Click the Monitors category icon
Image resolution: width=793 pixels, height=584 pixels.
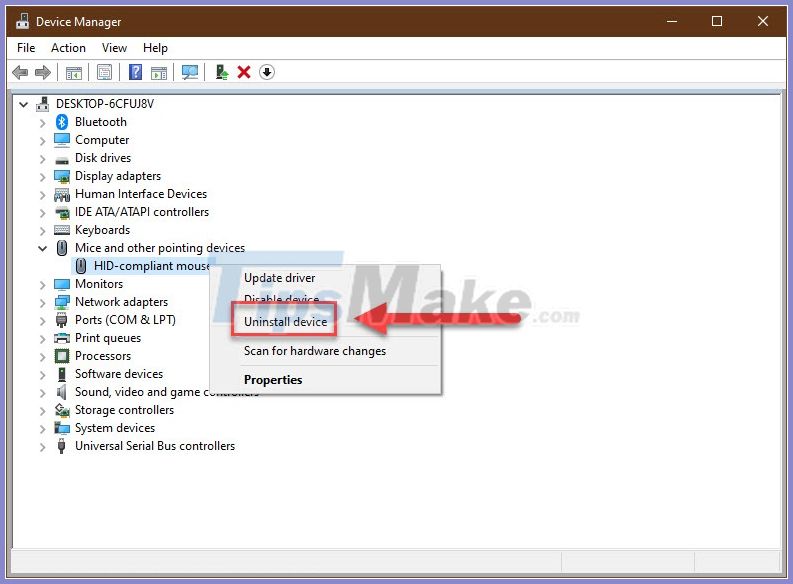62,285
